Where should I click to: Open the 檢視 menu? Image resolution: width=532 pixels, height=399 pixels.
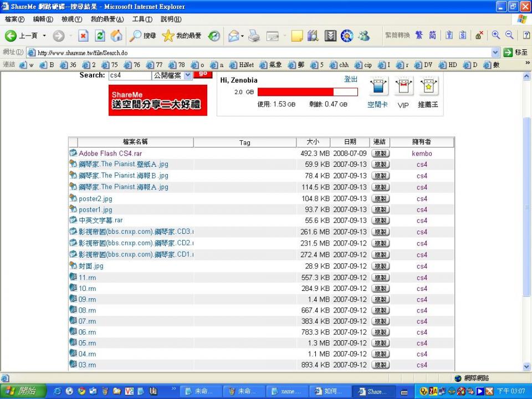coord(71,19)
